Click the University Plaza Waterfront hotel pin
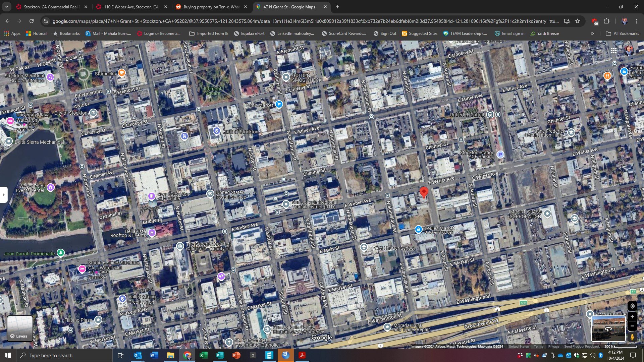The image size is (644, 362). 10,121
